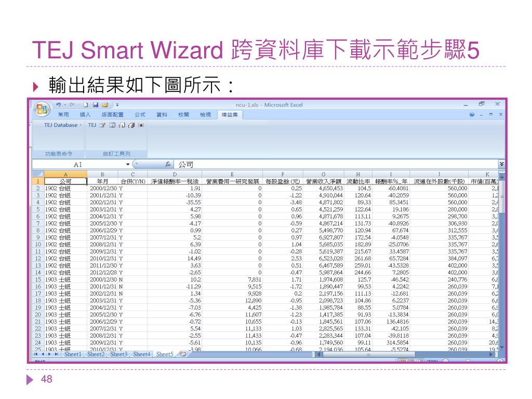Screen dimensions: 532x399
Task: Switch to the Sheet2 worksheet tab
Action: point(96,354)
